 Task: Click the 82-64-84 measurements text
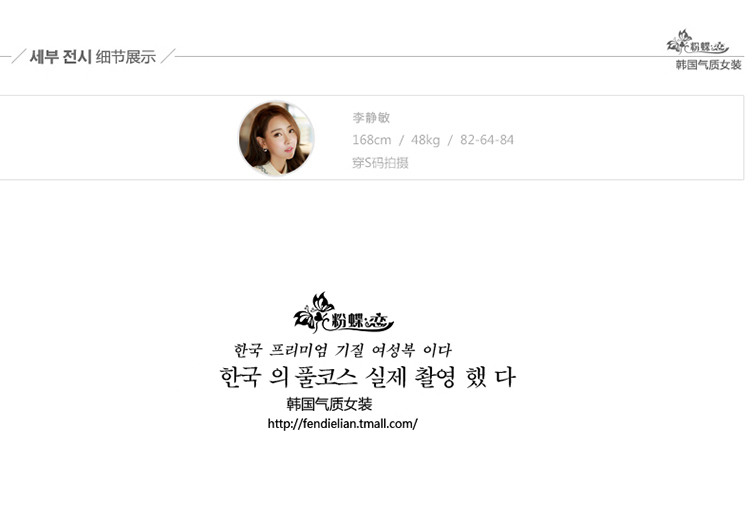487,140
